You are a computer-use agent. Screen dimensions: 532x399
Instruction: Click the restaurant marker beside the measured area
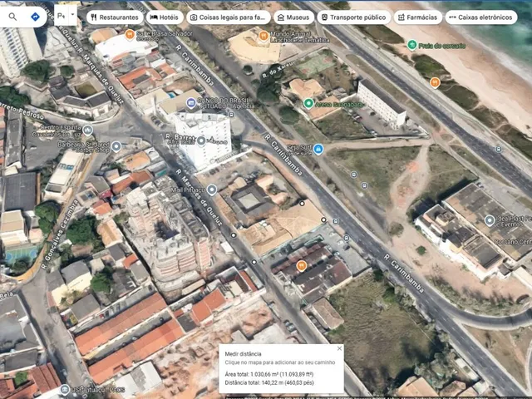[301, 266]
